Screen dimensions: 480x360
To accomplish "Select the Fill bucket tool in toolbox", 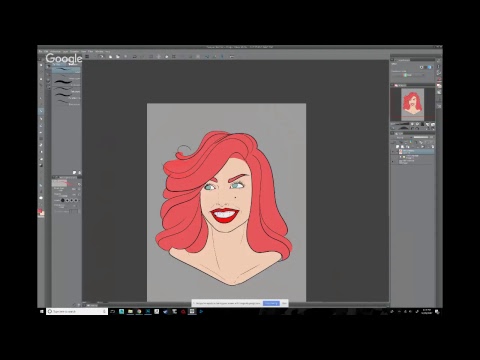I will (41, 159).
